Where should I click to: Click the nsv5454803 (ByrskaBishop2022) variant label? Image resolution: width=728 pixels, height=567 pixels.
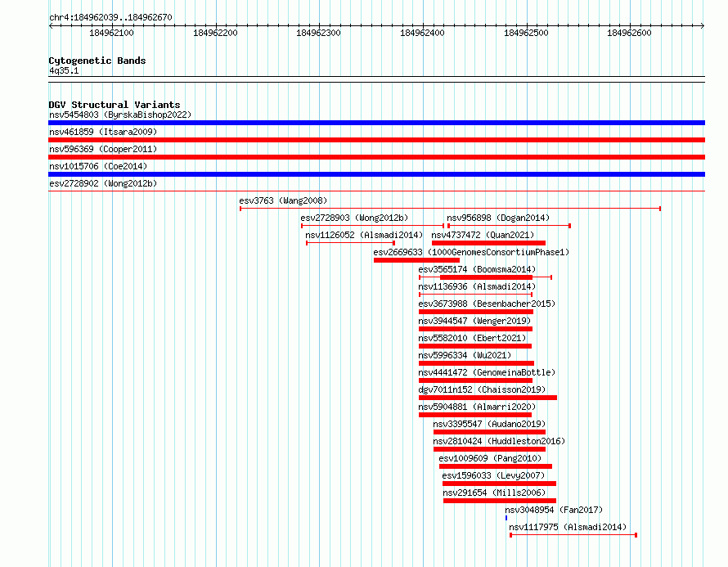120,115
